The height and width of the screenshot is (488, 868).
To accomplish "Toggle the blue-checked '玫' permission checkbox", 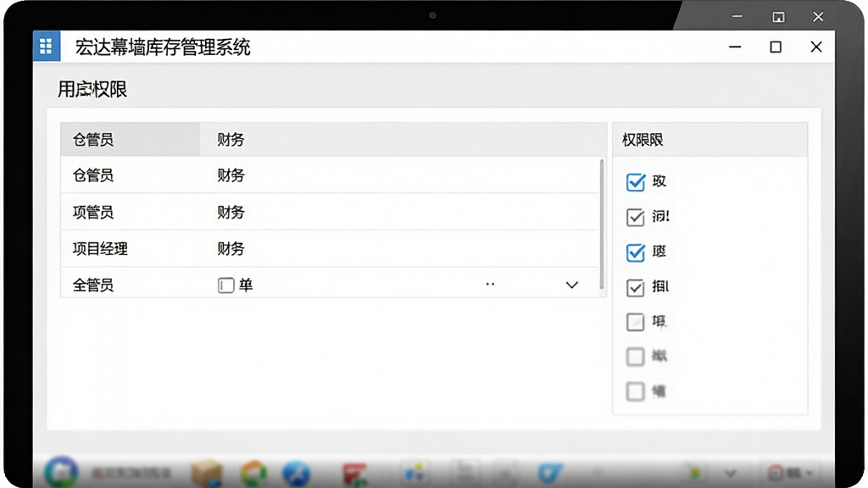I will pos(636,182).
